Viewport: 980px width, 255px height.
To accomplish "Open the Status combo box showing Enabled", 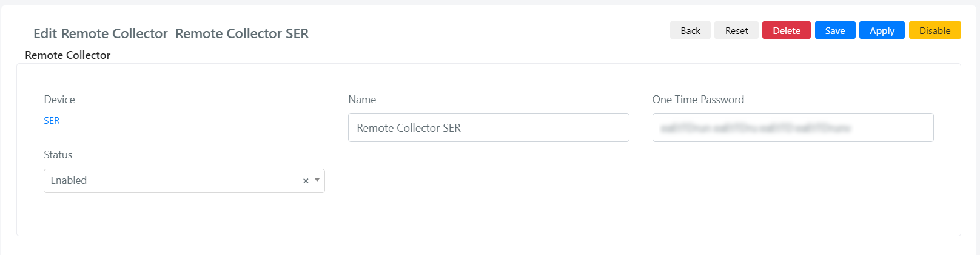I will click(184, 181).
